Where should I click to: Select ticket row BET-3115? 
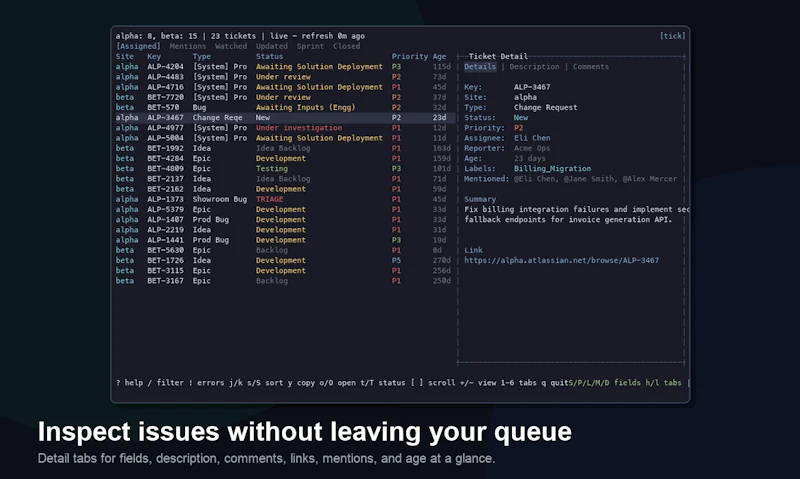pyautogui.click(x=284, y=271)
